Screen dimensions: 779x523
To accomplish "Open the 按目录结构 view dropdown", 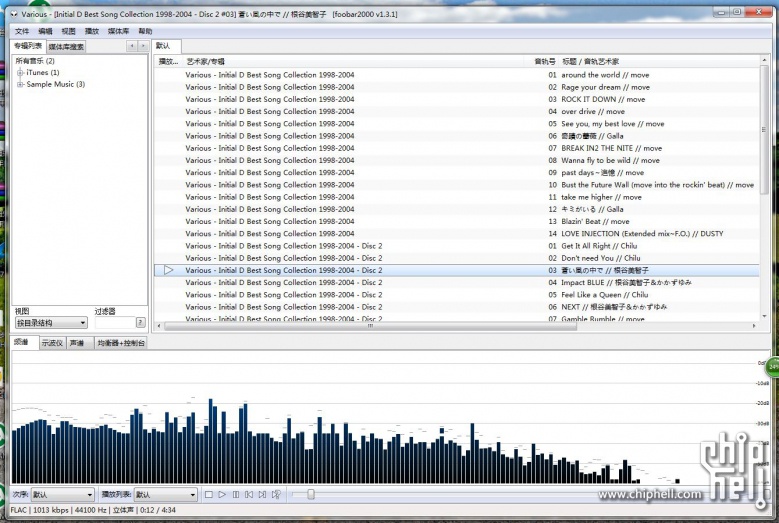I will 51,323.
